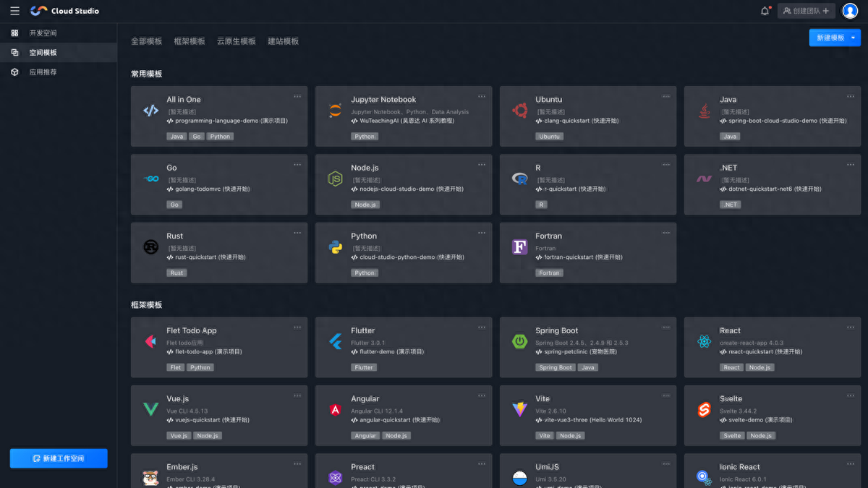
Task: Click the Go gopher icon
Action: pos(150,179)
